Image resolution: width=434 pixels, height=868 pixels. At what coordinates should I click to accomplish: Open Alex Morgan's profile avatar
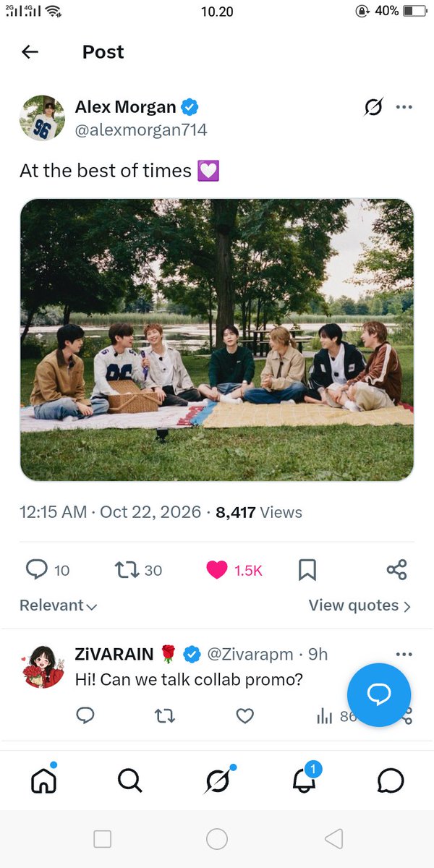tap(42, 118)
